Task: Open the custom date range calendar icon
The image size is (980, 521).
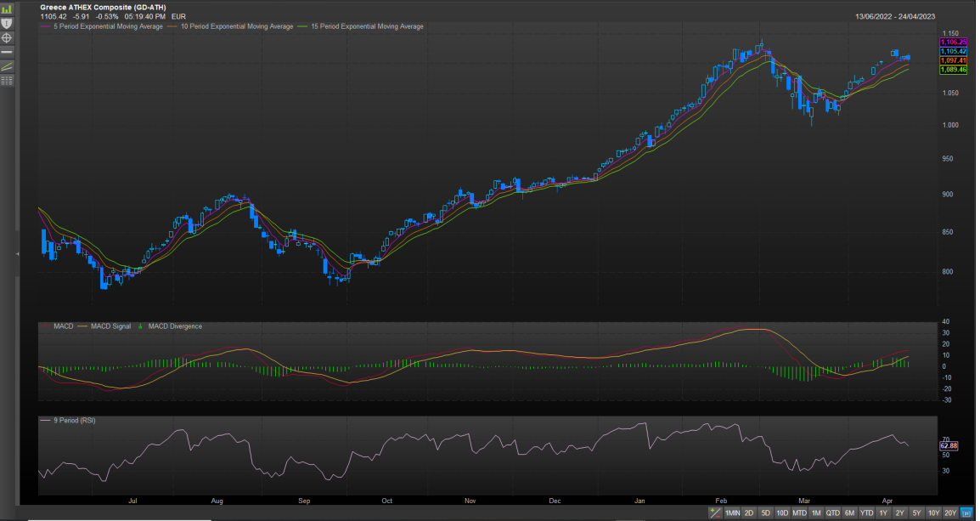Action: click(967, 513)
